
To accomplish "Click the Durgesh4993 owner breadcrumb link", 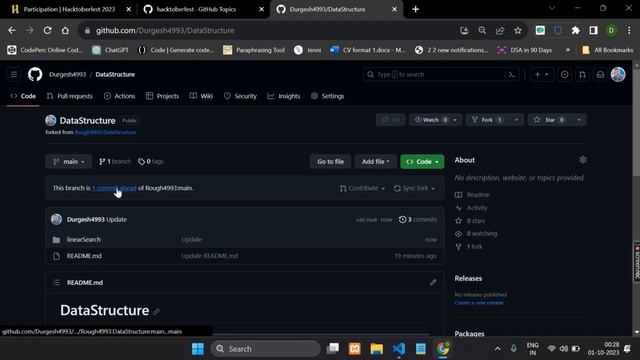I will click(x=68, y=75).
